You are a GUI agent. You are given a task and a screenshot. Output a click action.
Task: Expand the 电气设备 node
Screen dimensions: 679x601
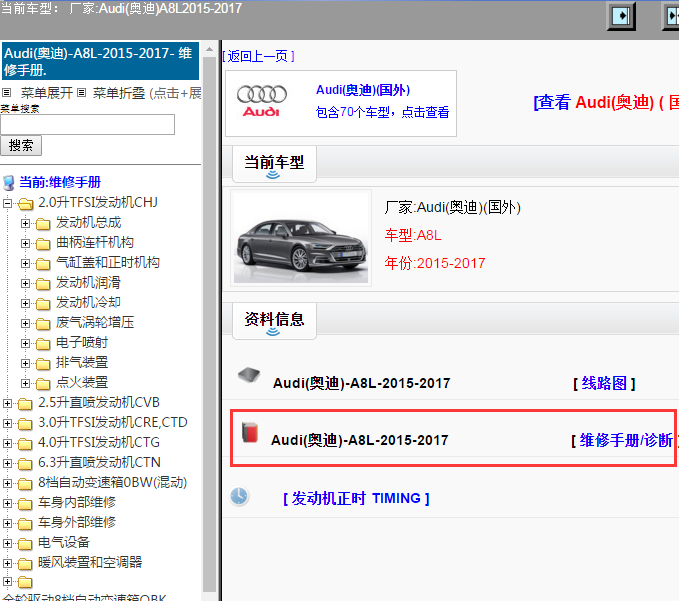7,543
